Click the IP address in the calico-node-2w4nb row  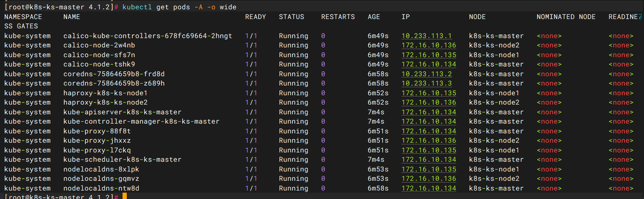[x=429, y=45]
